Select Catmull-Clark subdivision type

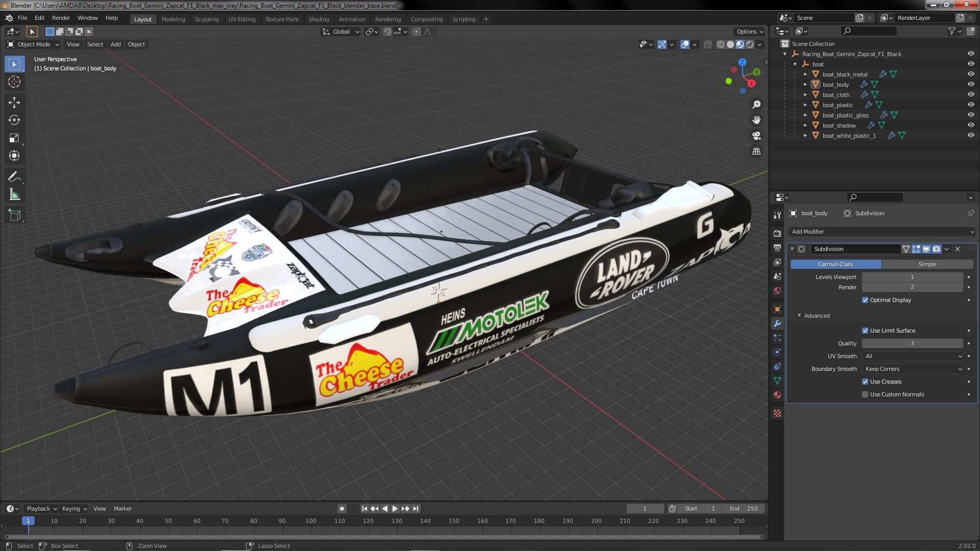click(836, 264)
